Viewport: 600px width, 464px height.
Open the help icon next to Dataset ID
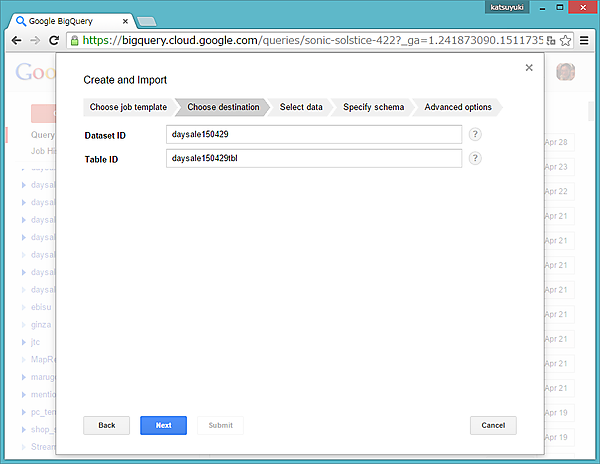pos(475,134)
